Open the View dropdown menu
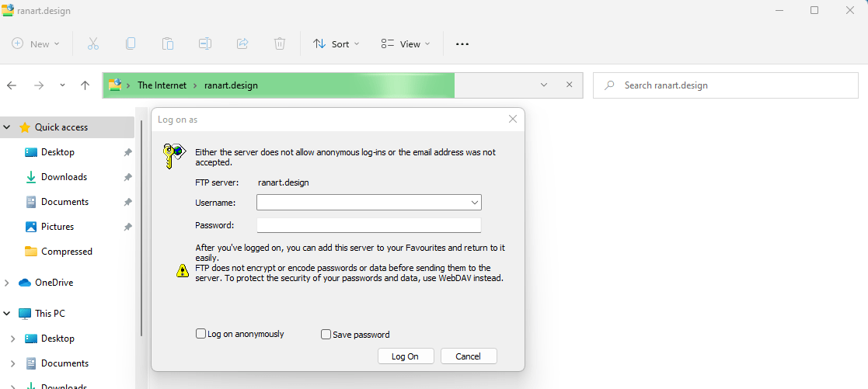868x389 pixels. coord(406,43)
